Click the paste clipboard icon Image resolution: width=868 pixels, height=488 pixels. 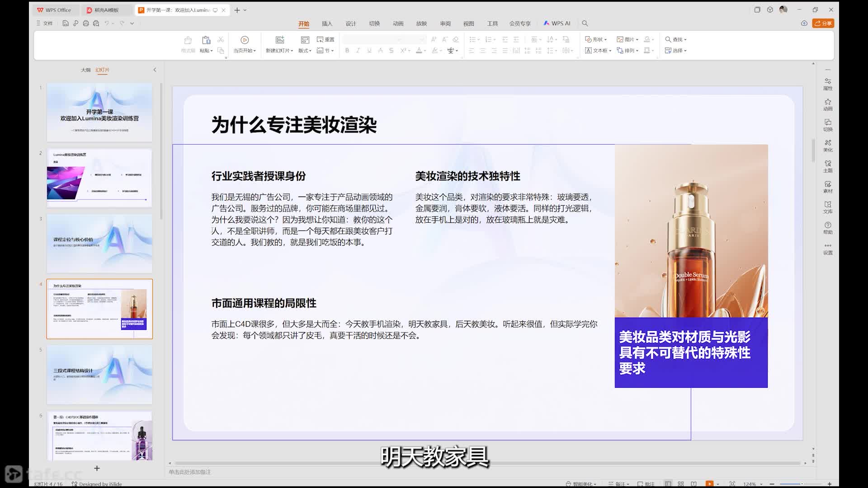click(206, 40)
